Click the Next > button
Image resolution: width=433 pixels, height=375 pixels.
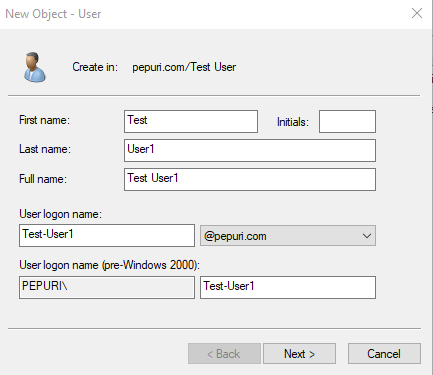[299, 354]
